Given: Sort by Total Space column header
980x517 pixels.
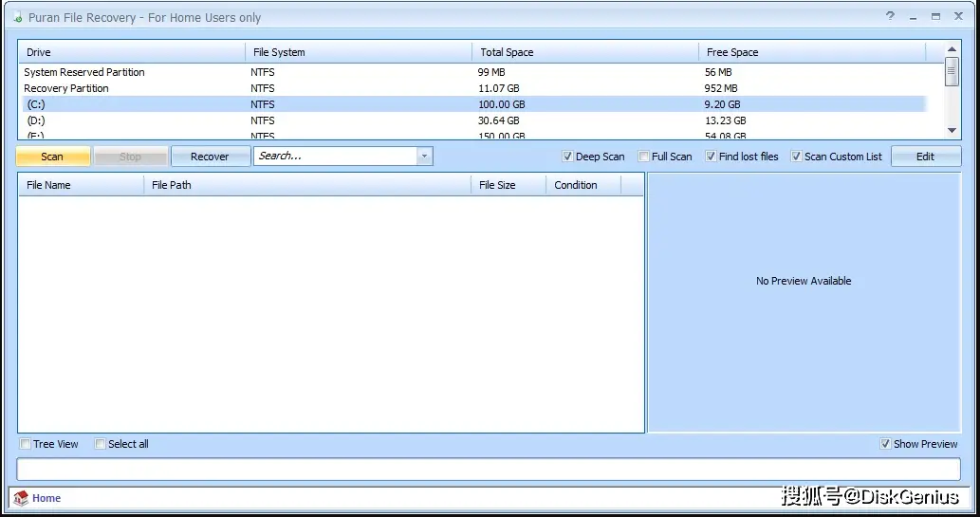Looking at the screenshot, I should pos(585,52).
